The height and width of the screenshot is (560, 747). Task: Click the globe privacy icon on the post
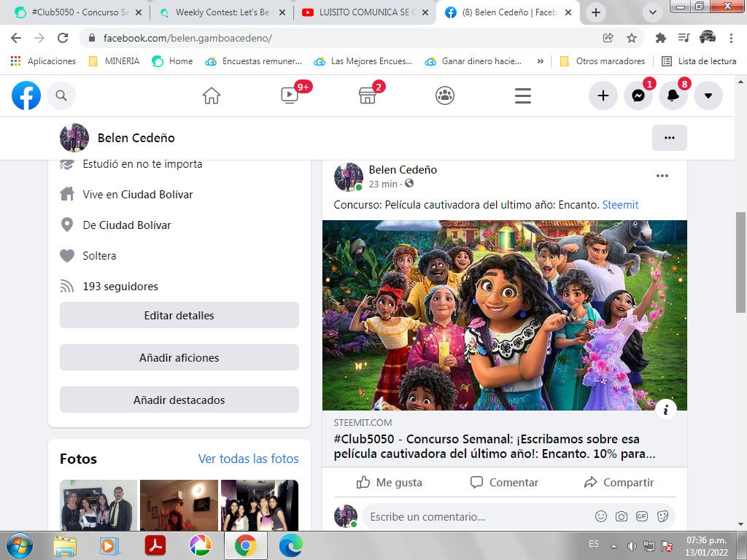pyautogui.click(x=409, y=183)
